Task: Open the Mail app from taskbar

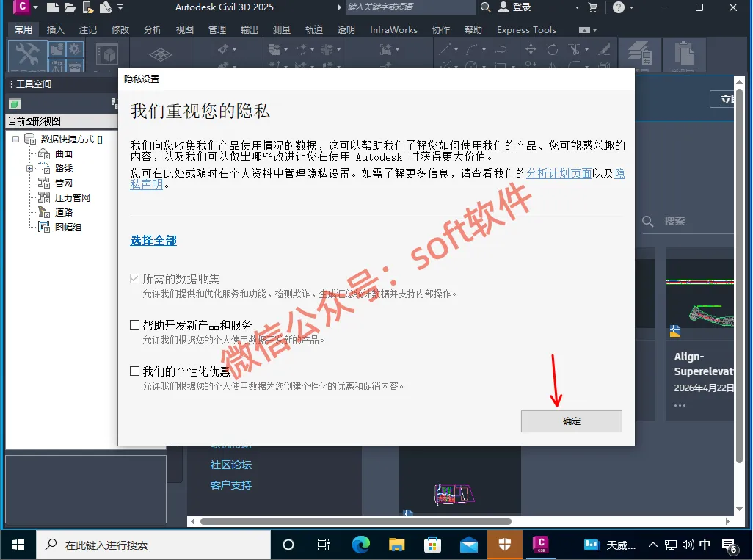Action: tap(469, 545)
